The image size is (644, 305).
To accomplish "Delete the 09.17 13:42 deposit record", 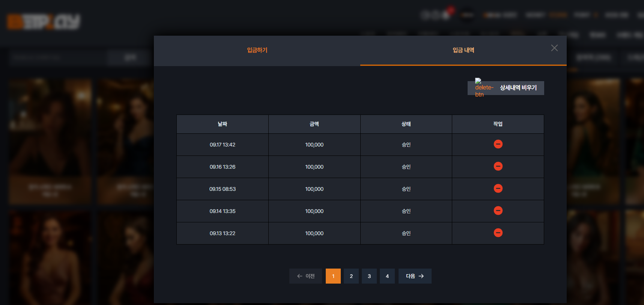I will (498, 144).
